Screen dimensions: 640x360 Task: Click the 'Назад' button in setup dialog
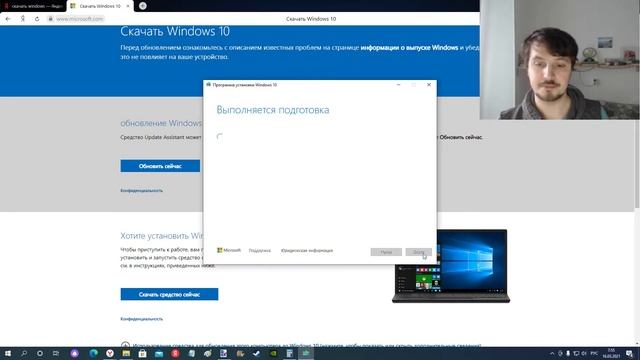coord(386,252)
